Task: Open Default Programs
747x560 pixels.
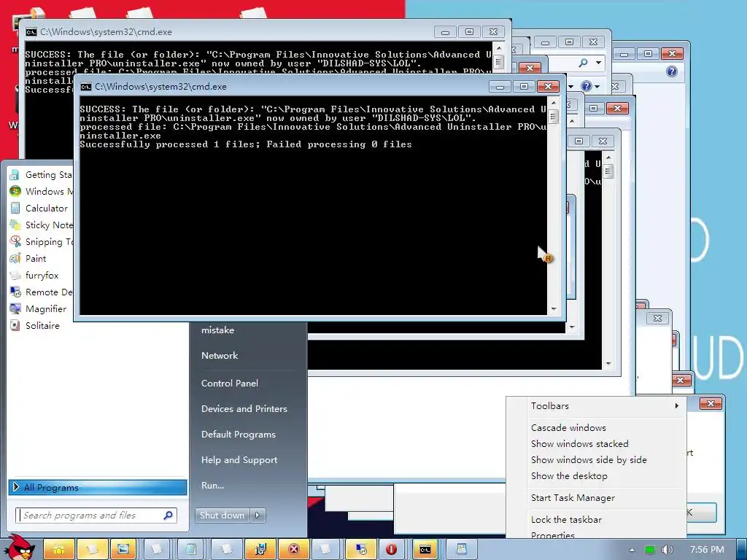Action: coord(239,435)
